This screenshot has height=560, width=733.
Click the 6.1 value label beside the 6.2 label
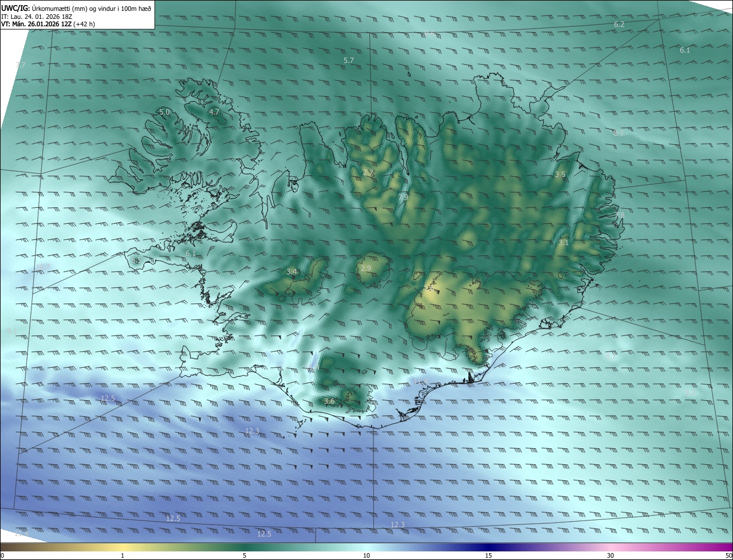685,50
